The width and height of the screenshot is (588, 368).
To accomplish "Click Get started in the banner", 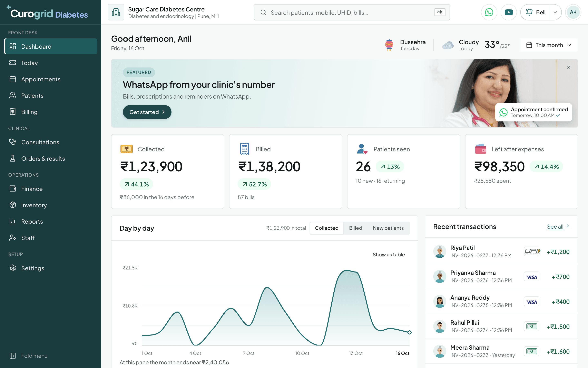I will [147, 112].
